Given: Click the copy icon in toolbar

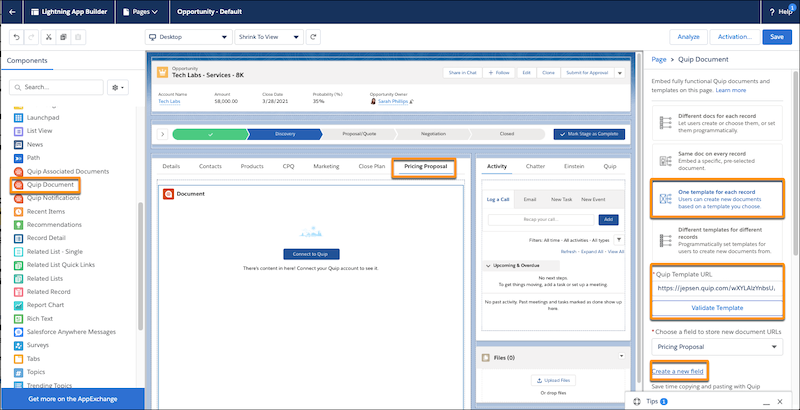Looking at the screenshot, I should click(63, 37).
